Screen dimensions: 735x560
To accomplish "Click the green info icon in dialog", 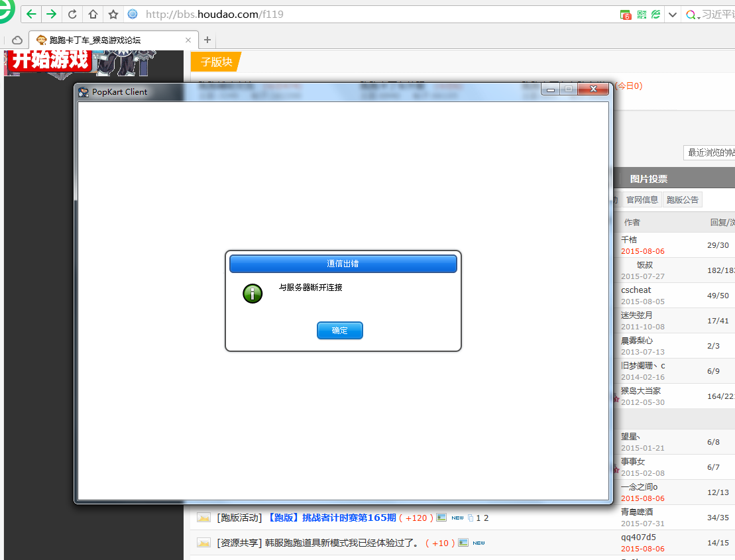I will (253, 294).
